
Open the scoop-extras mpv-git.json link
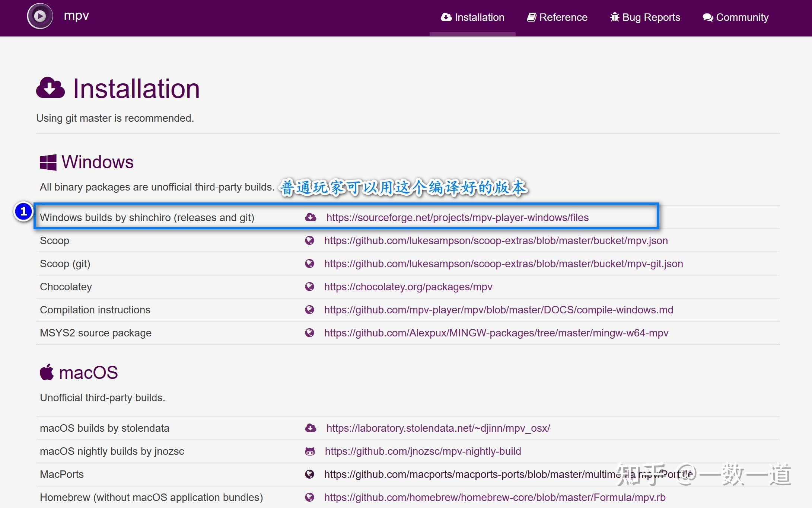[503, 263]
